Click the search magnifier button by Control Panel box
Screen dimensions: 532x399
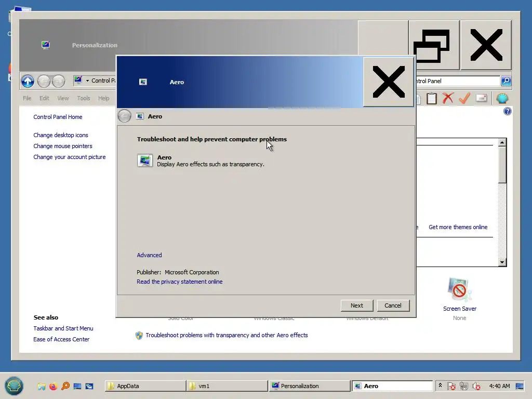pyautogui.click(x=506, y=81)
